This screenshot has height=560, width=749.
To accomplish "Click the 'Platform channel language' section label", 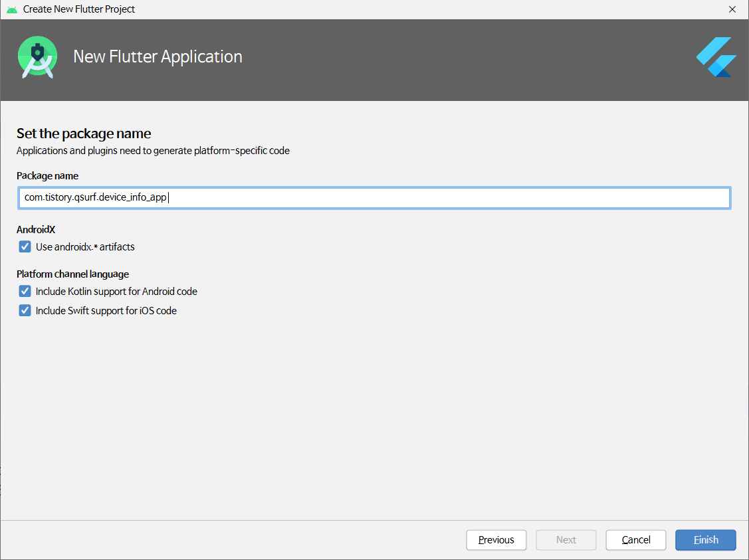I will (72, 274).
